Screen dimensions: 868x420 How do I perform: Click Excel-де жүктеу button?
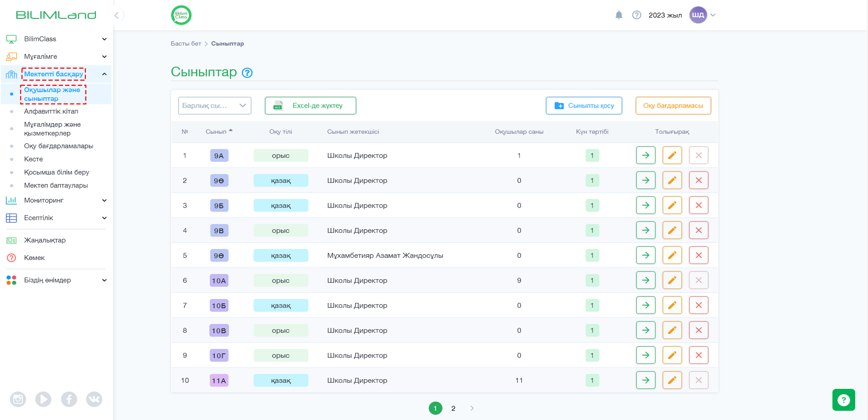[310, 106]
